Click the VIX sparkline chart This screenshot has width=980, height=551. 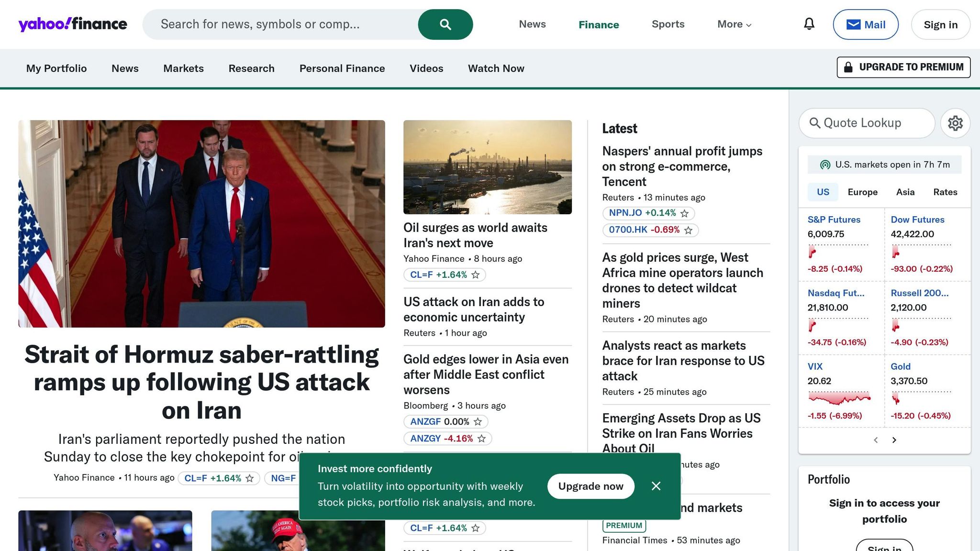(x=839, y=398)
